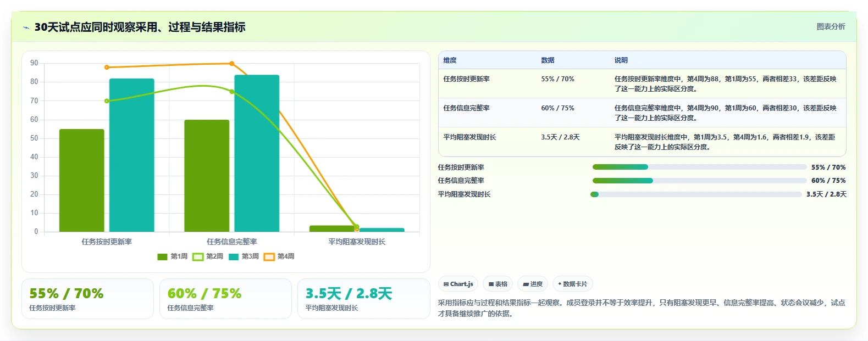Viewport: 868px width, 341px height.
Task: Click the 图表分析 label in header
Action: coord(831,26)
